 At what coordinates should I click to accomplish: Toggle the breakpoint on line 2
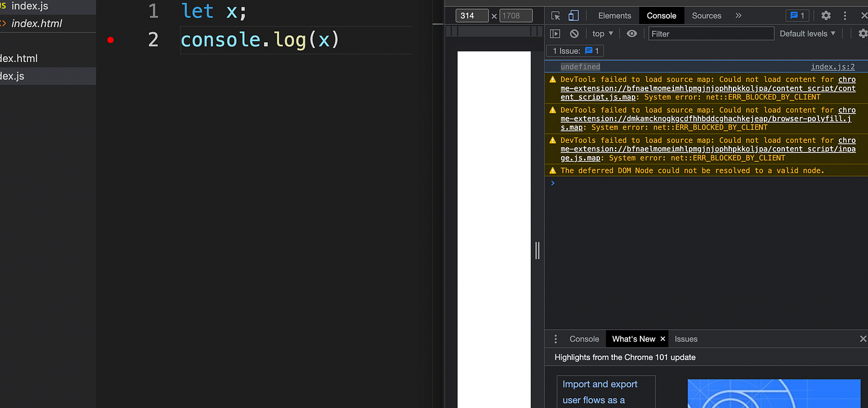110,40
